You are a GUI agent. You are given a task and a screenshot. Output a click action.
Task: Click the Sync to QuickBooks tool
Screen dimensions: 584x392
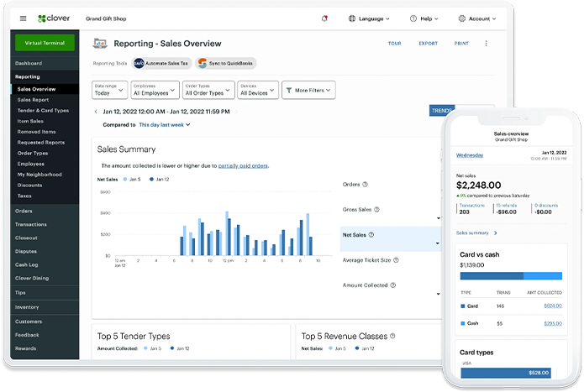(x=225, y=63)
